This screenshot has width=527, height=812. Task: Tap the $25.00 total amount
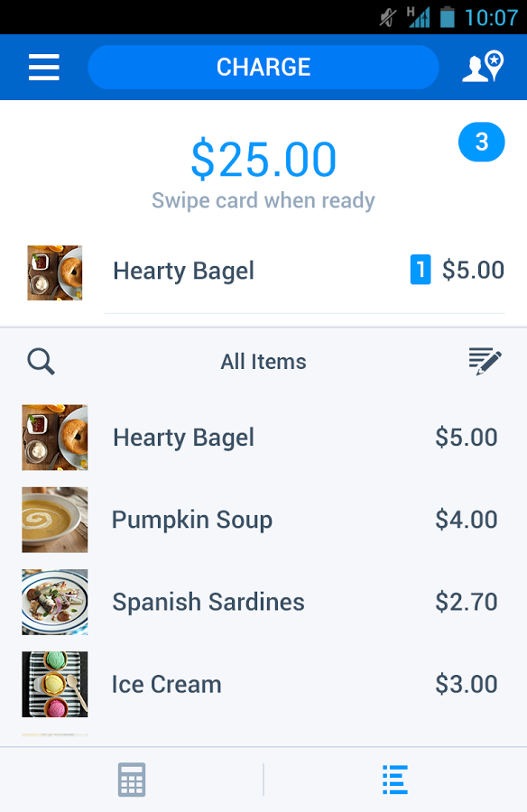tap(263, 158)
